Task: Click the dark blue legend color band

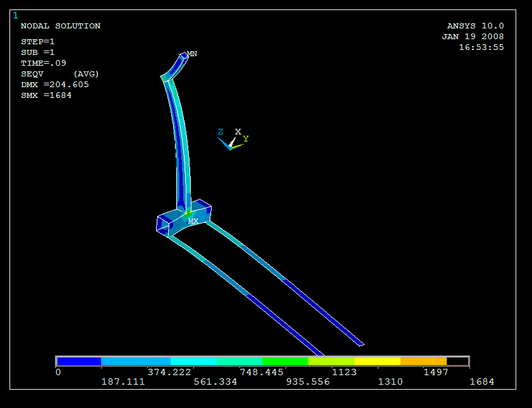Action: tap(79, 361)
